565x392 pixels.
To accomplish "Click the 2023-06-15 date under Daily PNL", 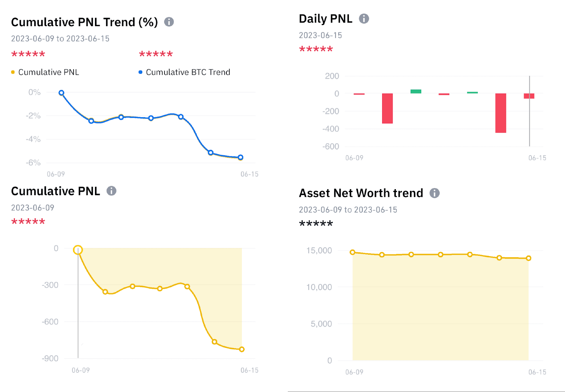I will [320, 35].
